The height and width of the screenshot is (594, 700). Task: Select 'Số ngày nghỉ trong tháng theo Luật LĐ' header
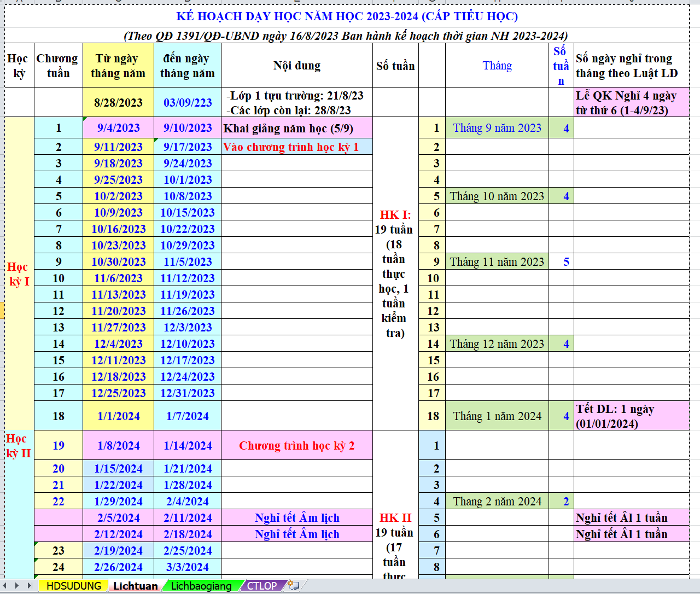[632, 66]
